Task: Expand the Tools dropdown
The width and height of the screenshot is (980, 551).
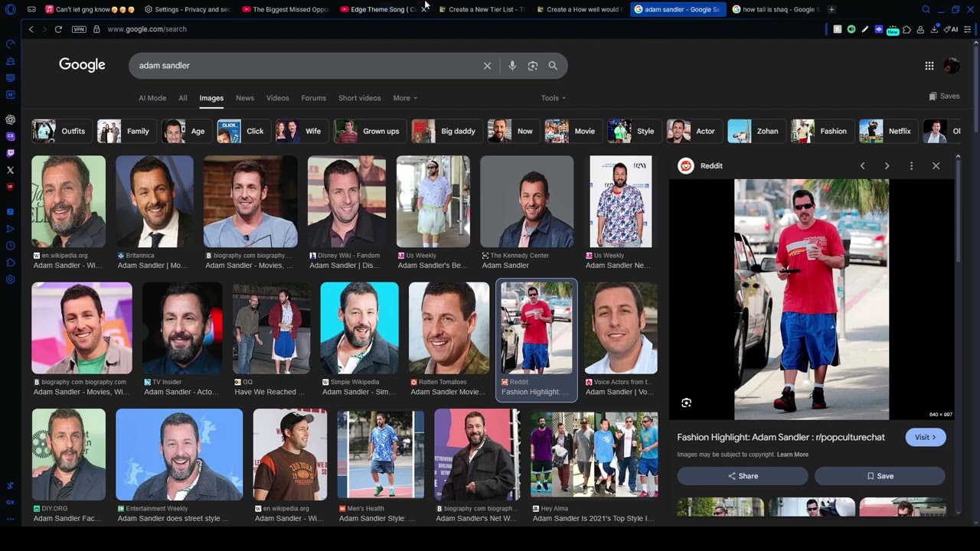Action: click(554, 98)
